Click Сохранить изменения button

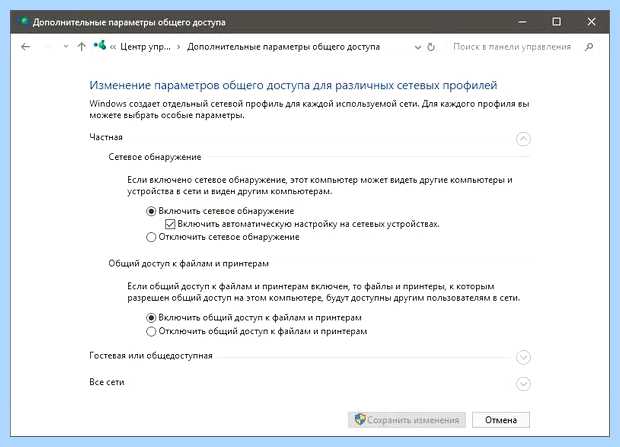click(x=407, y=420)
